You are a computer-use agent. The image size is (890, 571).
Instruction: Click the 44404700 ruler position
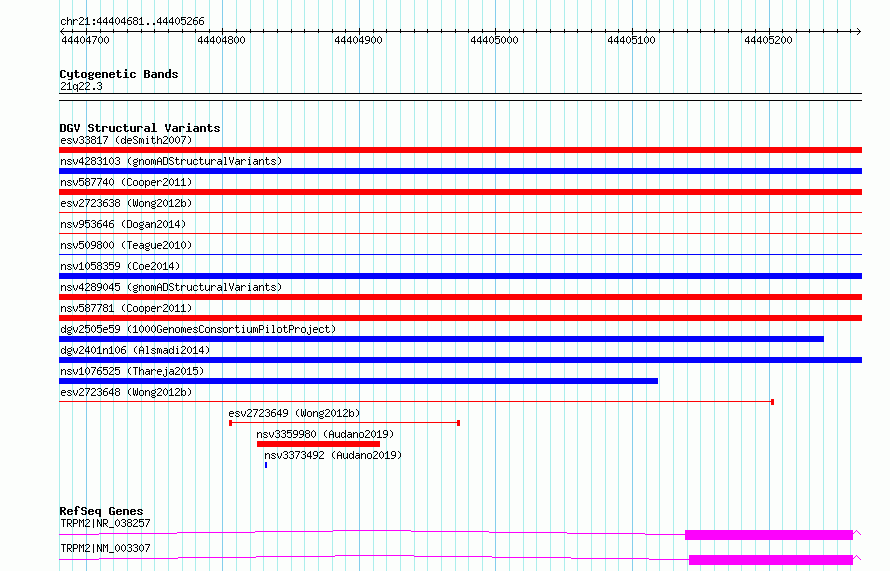pos(85,40)
